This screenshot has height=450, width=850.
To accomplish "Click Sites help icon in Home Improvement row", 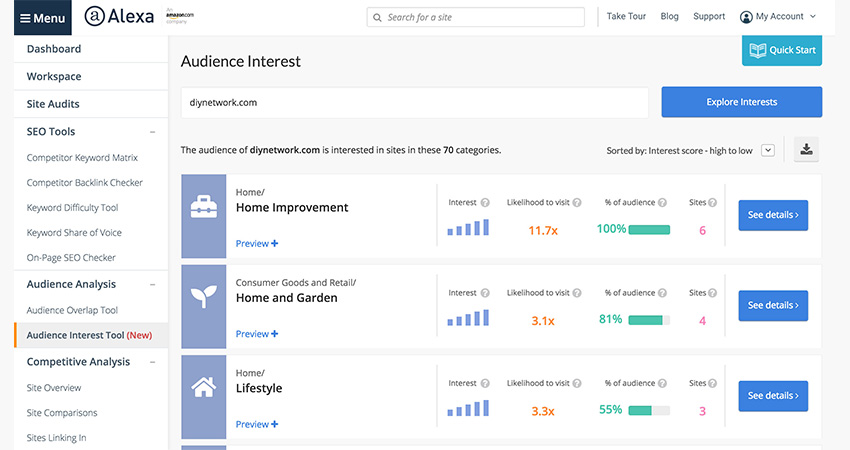I will coord(712,202).
